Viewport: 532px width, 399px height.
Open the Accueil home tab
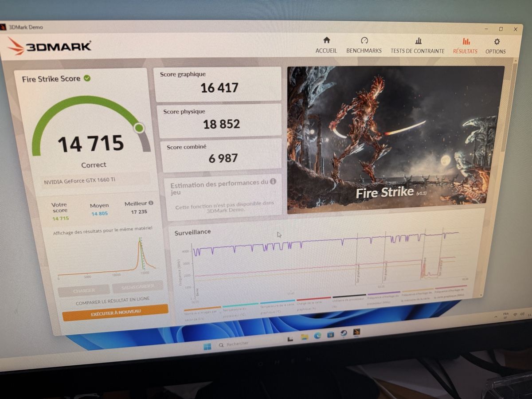326,46
